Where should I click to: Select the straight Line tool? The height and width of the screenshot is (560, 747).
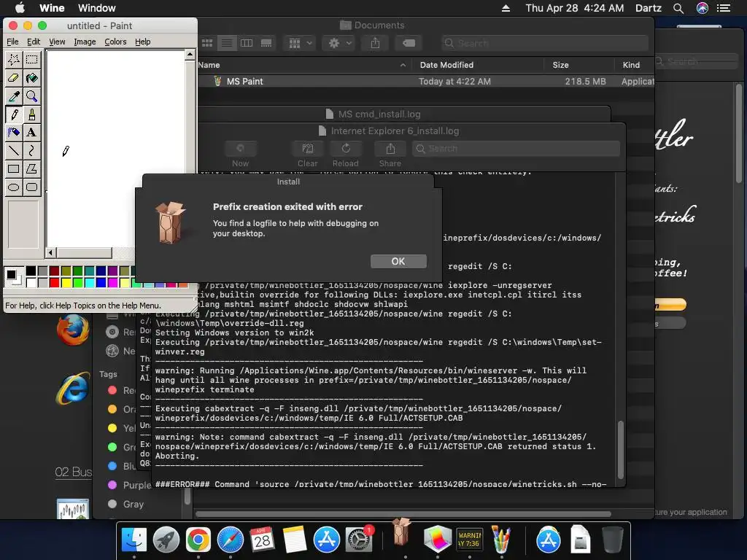click(x=14, y=150)
